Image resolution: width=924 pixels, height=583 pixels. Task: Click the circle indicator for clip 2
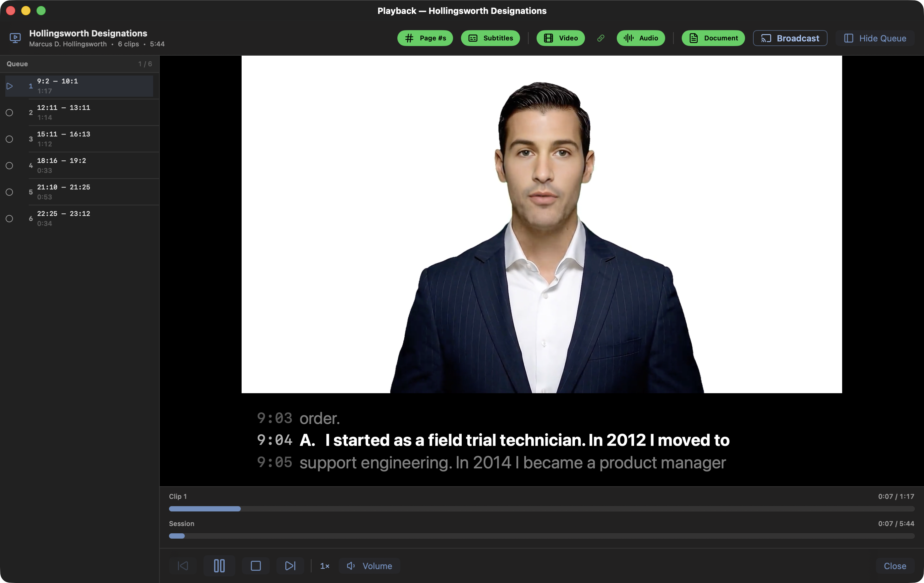coord(10,112)
